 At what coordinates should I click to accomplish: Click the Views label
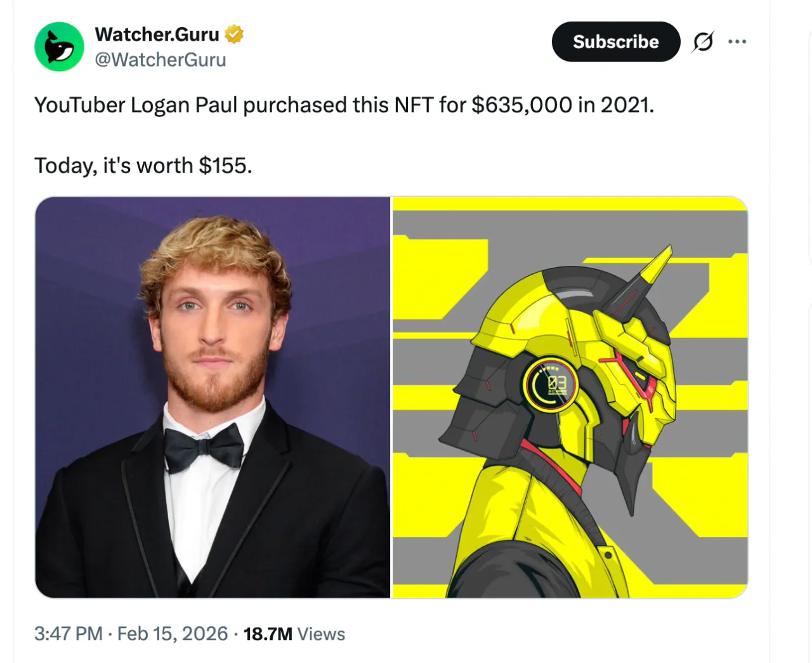(x=321, y=634)
